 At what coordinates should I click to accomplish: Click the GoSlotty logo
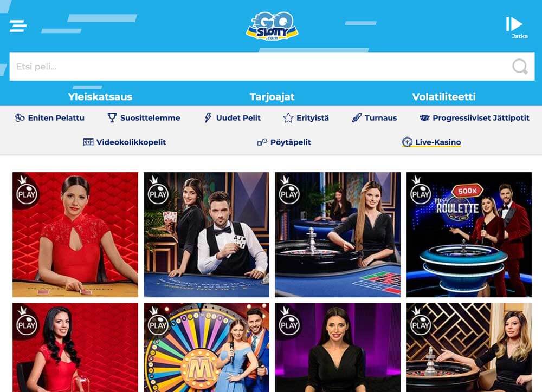click(272, 26)
